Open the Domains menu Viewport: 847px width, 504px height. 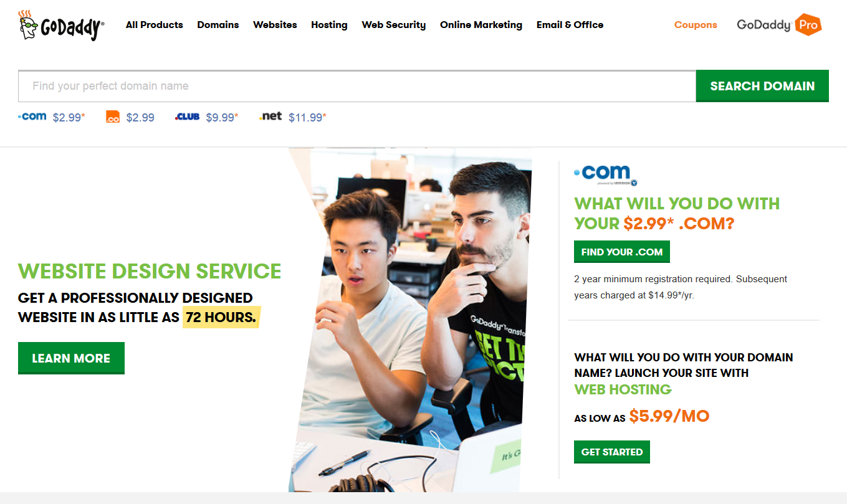[x=218, y=25]
